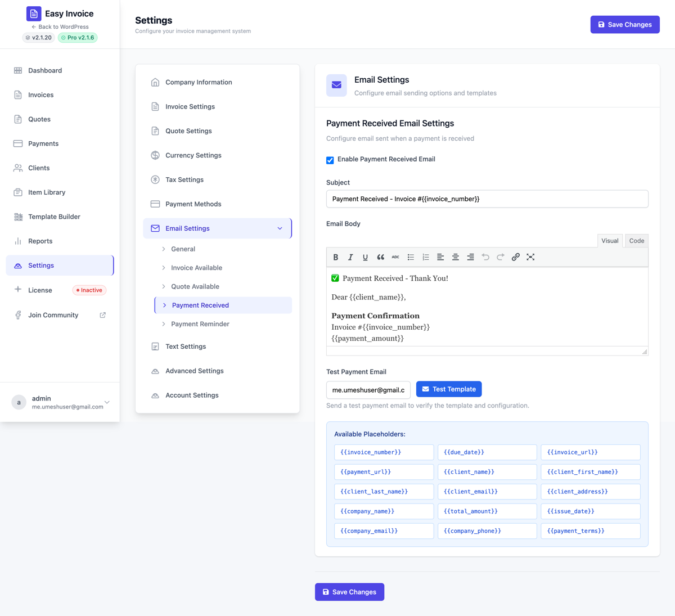The height and width of the screenshot is (616, 675).
Task: Toggle Enable Payment Received Email checkbox
Action: [x=330, y=160]
